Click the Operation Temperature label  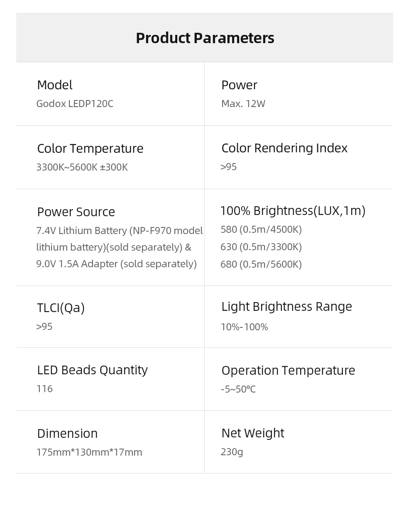coord(288,371)
